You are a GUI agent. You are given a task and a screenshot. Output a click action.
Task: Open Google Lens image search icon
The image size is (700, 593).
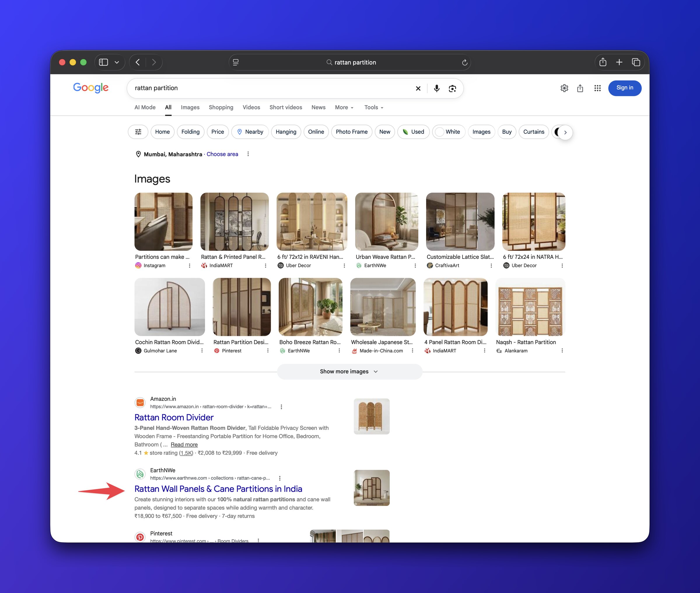[452, 88]
